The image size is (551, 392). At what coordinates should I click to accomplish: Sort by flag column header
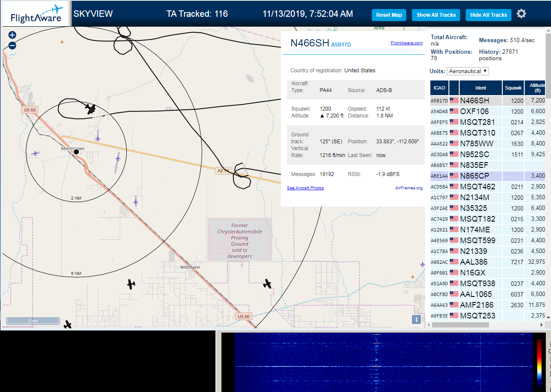pos(454,88)
